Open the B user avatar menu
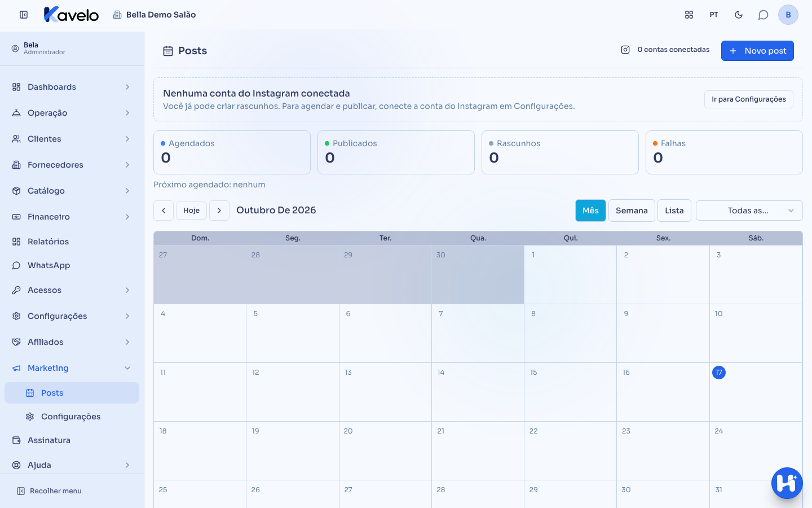Screen dimensions: 812x508 788,15
